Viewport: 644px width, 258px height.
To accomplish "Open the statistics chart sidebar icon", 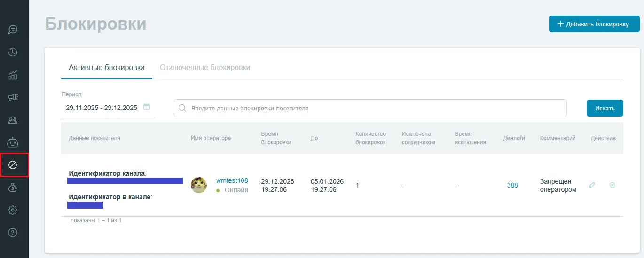I will pyautogui.click(x=13, y=75).
